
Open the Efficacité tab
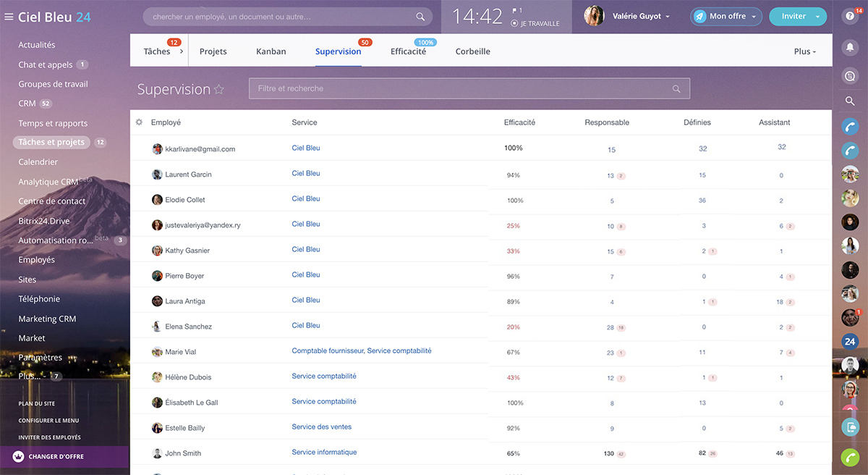click(x=408, y=51)
